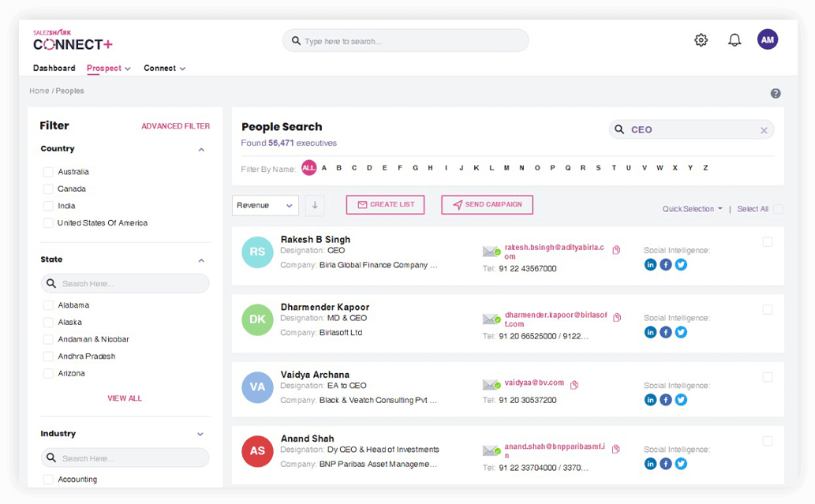Open the AM user avatar menu

[768, 39]
